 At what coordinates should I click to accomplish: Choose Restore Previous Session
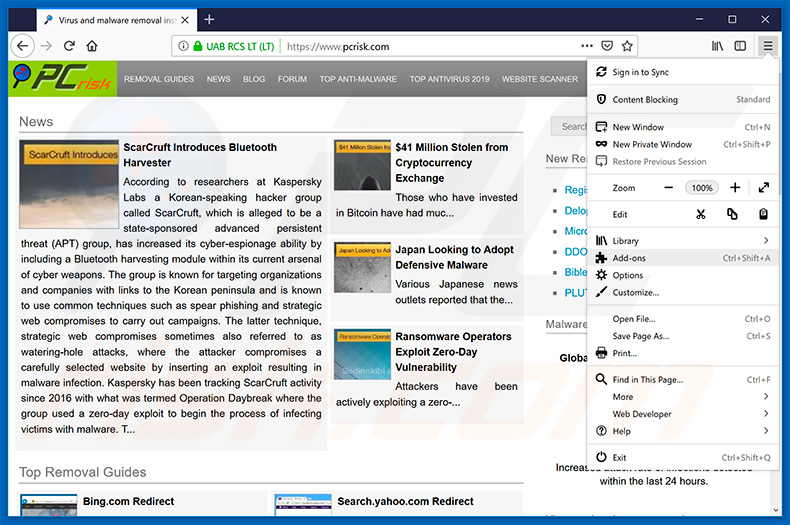tap(683, 161)
